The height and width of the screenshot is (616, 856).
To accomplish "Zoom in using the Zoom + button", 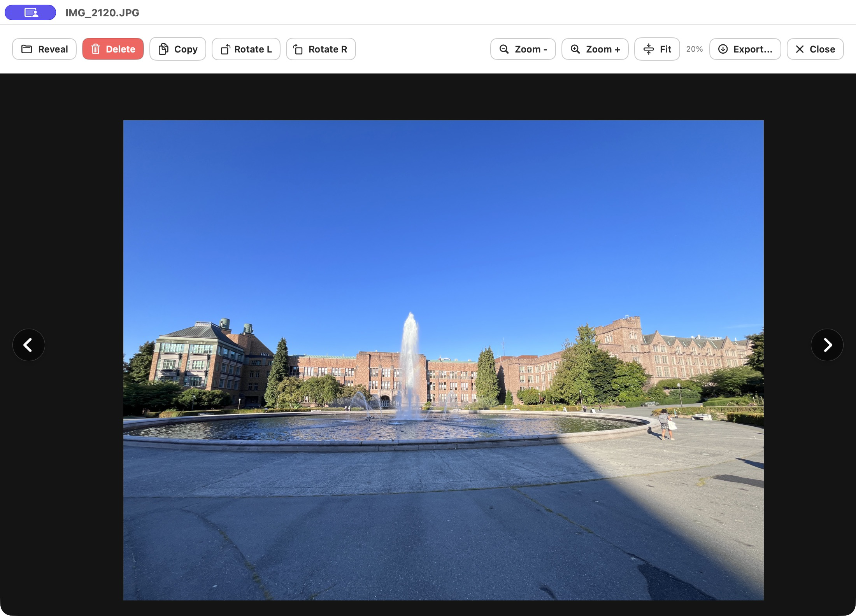I will click(x=595, y=49).
